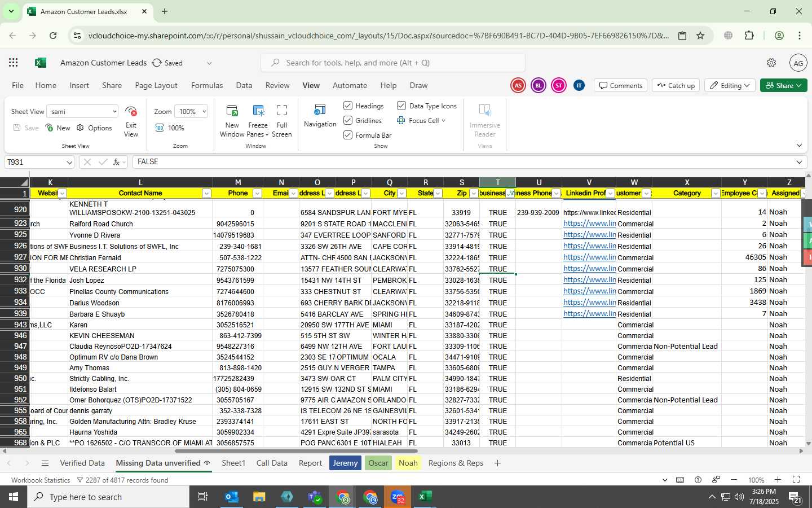Open the Sheet View sami dropdown
The height and width of the screenshot is (508, 812).
pyautogui.click(x=82, y=112)
